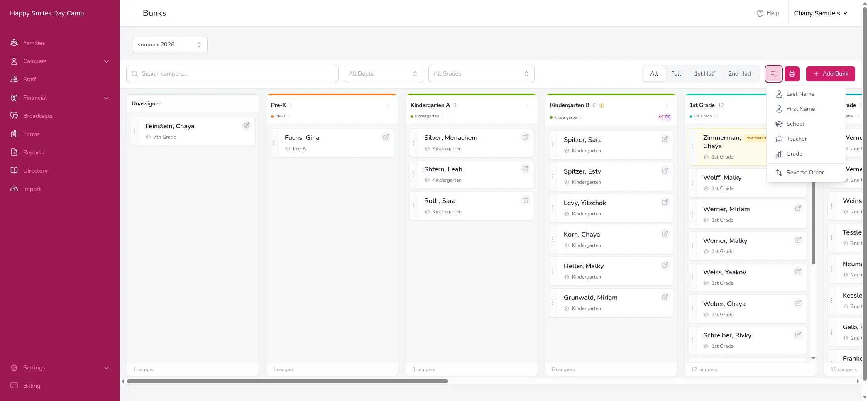Viewport: 868px width, 401px height.
Task: Click the Waitlisted badge on Zimmerman, Chaya
Action: pos(756,138)
